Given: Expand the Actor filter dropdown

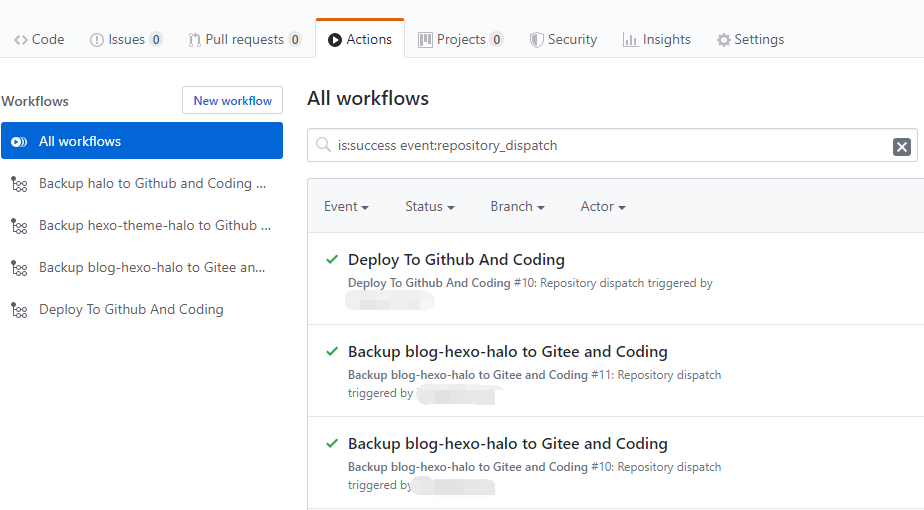Looking at the screenshot, I should (x=603, y=206).
